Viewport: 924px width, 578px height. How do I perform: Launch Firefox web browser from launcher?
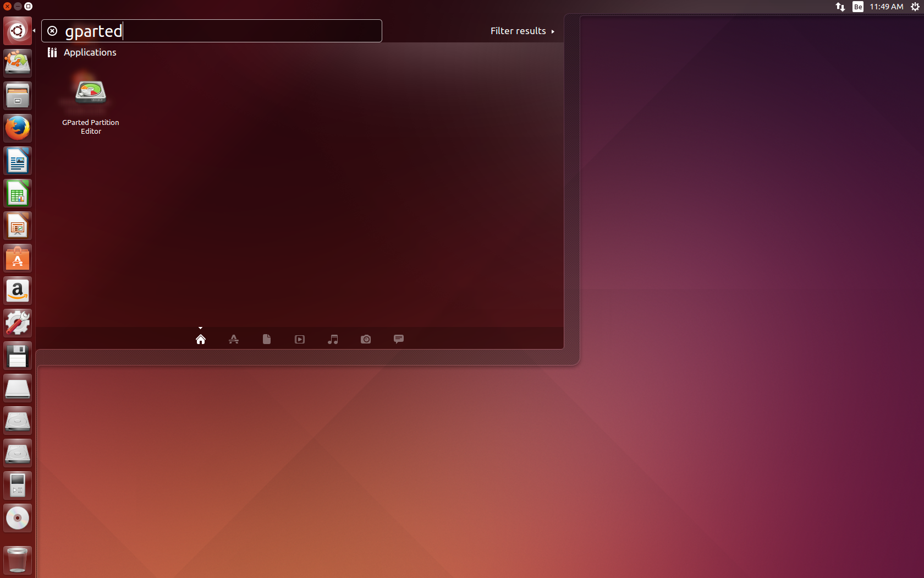tap(18, 128)
